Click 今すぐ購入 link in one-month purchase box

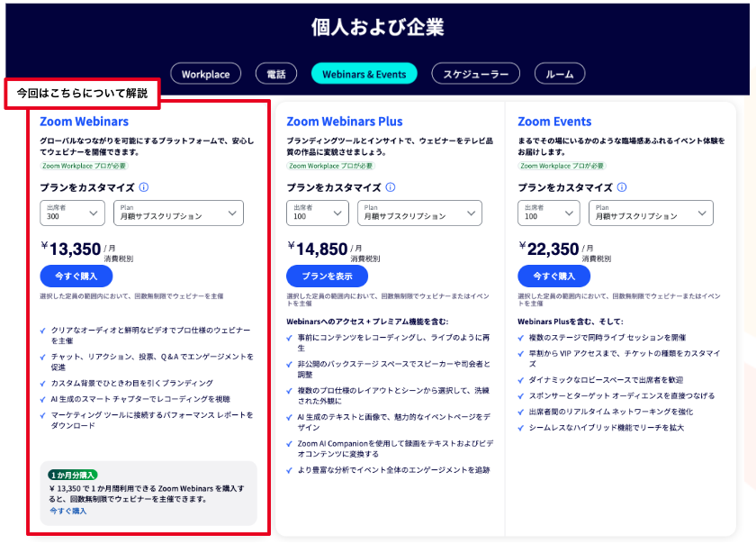pos(68,511)
